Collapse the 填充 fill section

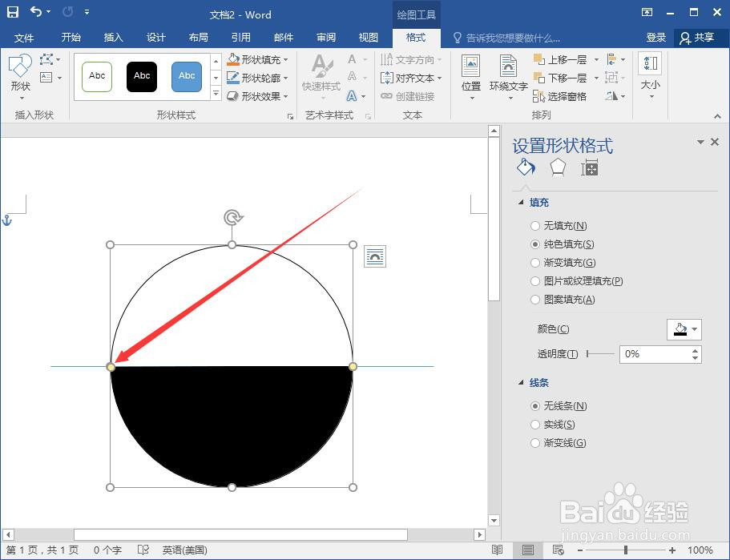click(522, 202)
